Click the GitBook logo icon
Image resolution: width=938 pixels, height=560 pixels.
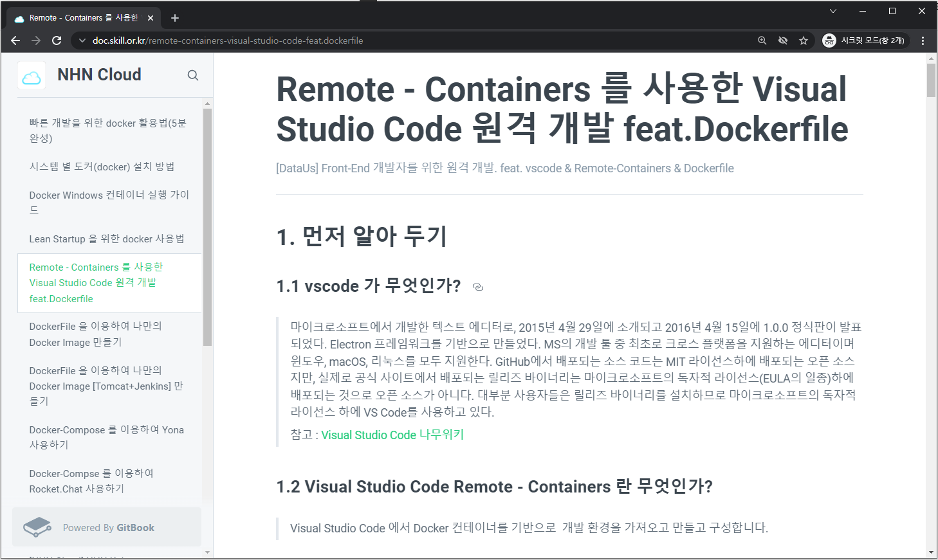point(37,527)
